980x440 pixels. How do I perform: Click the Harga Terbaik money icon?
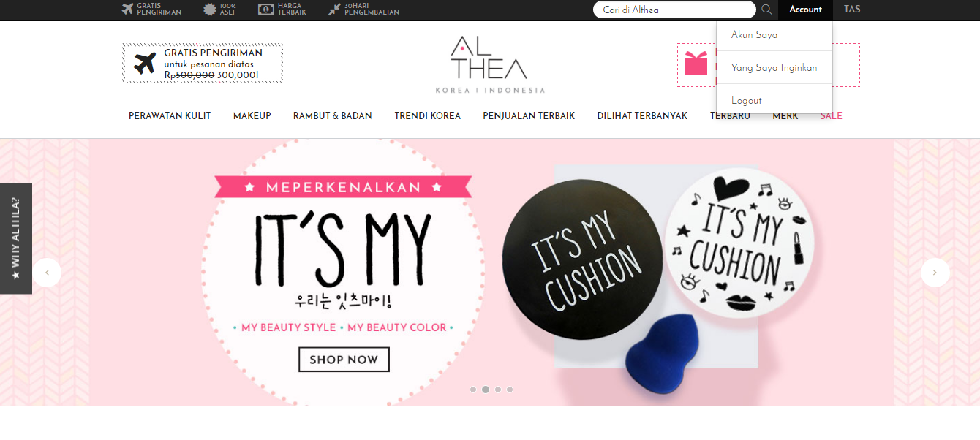pyautogui.click(x=266, y=10)
